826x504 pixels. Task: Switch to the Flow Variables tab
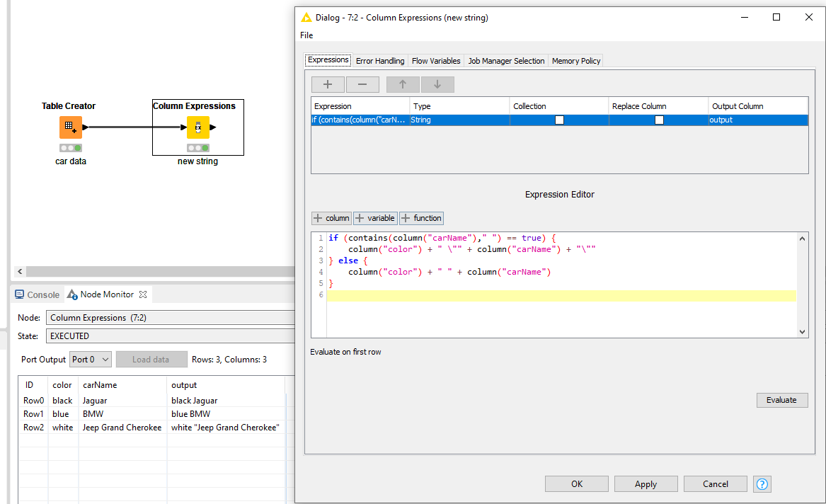[436, 61]
